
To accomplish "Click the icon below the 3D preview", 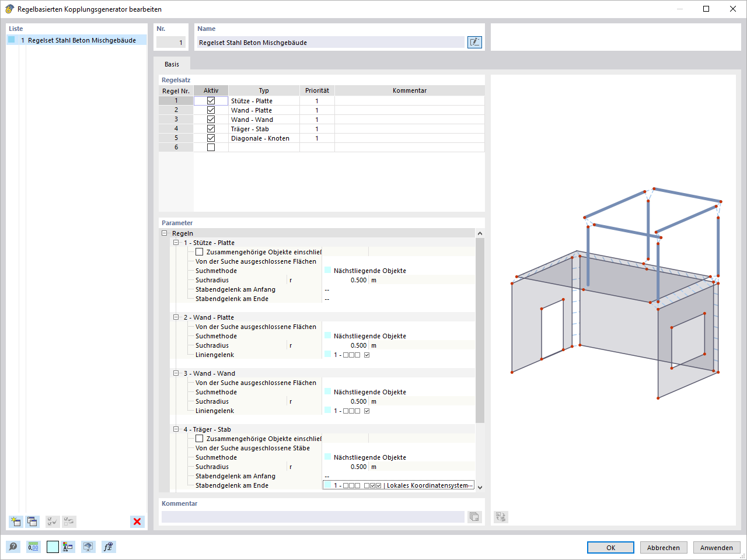I will click(501, 517).
